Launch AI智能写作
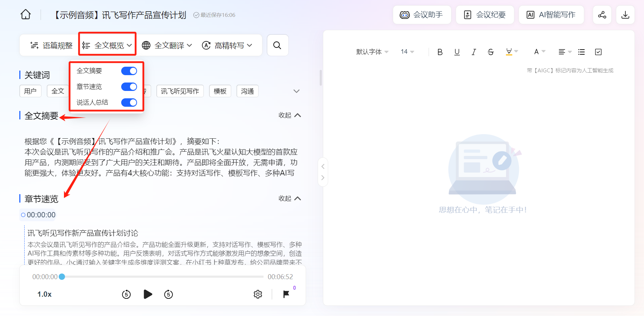644x316 pixels. coord(551,15)
